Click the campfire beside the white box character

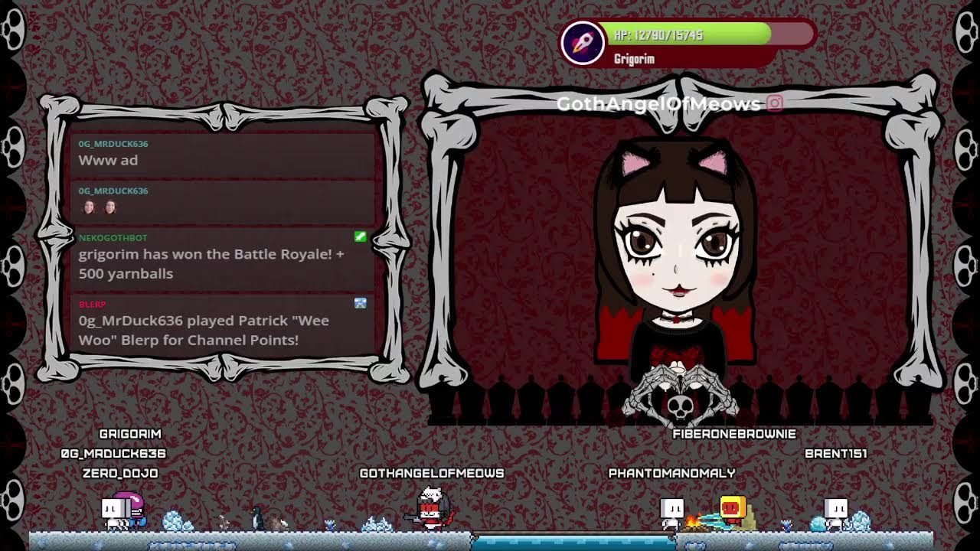(694, 523)
